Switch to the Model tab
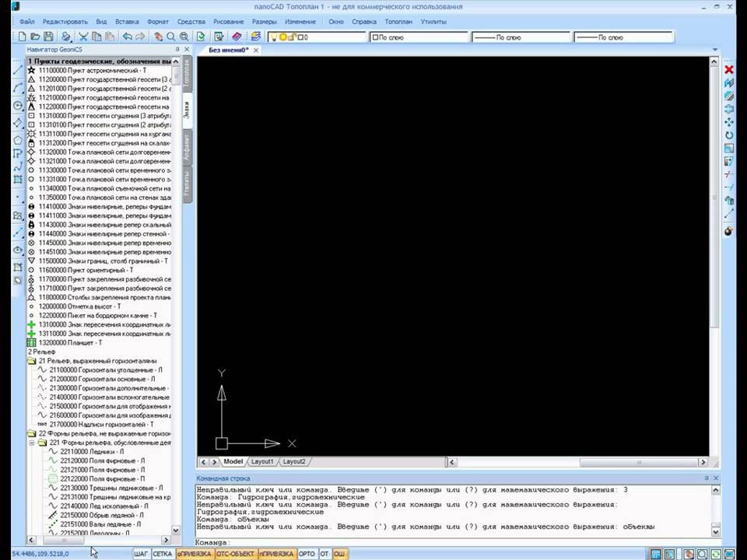 (x=233, y=462)
